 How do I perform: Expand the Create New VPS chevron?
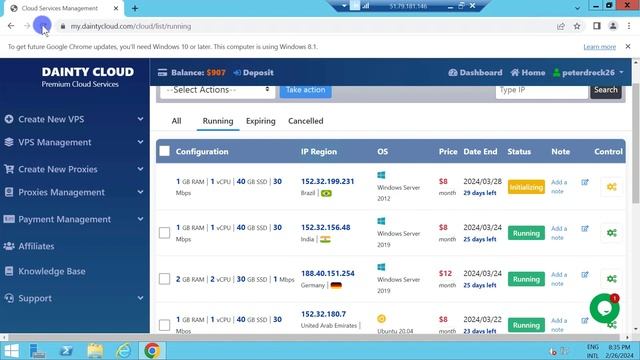[x=140, y=119]
